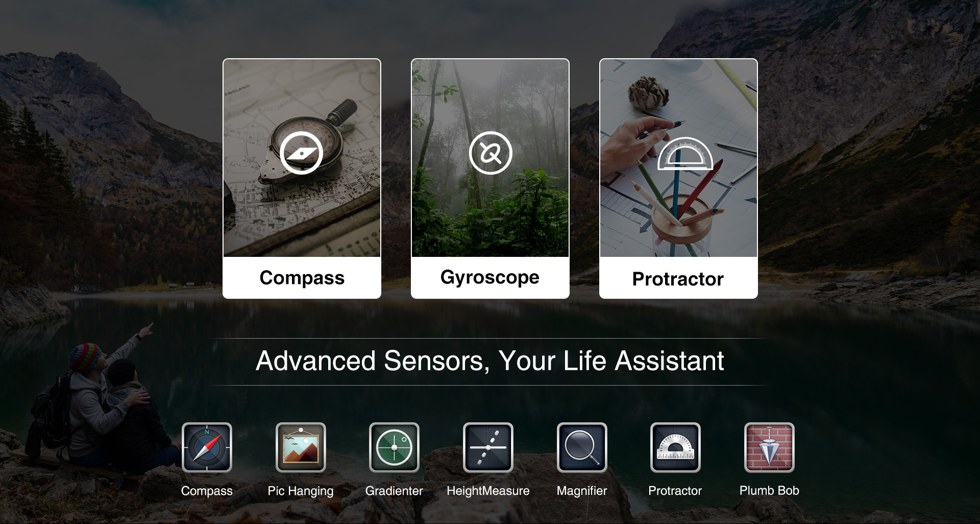Select the Gradienter app icon

[394, 447]
